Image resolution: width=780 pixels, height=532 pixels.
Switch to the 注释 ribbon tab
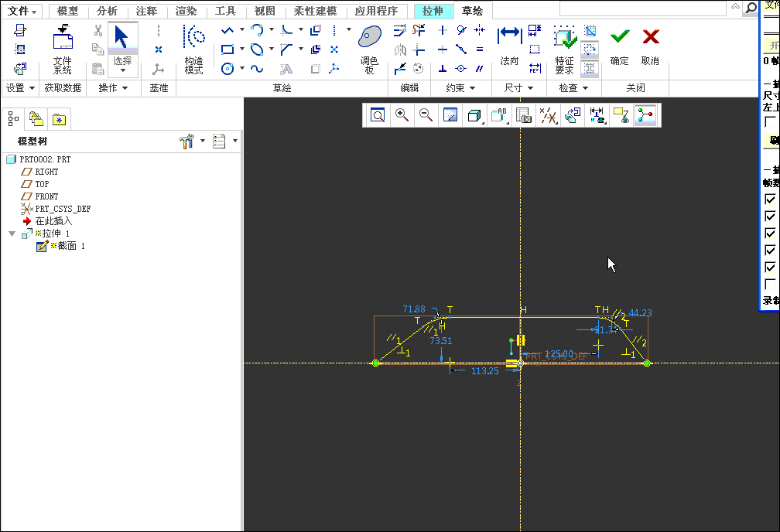[x=146, y=11]
